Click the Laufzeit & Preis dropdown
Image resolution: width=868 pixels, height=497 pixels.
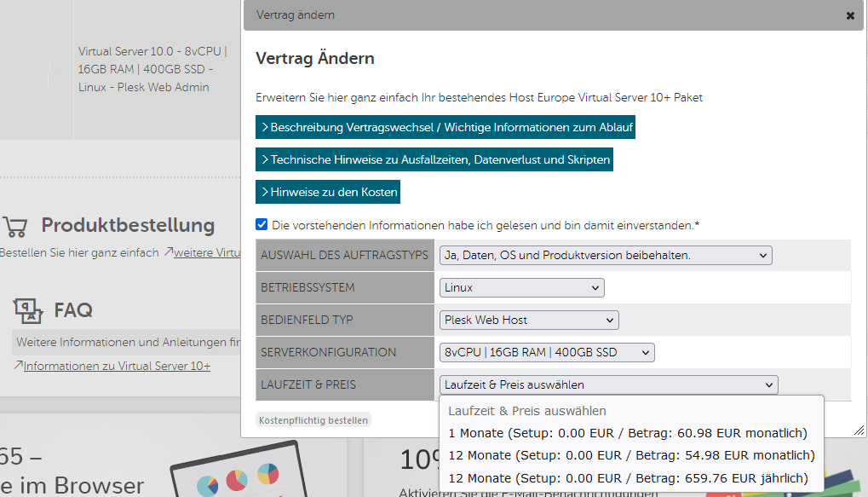pos(608,384)
